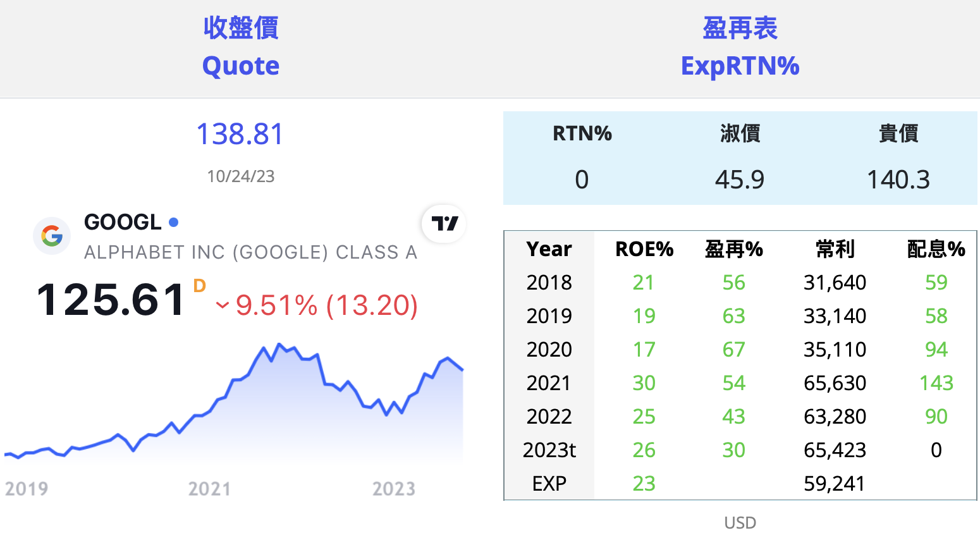Click the 125.61 chart price
Viewport: 980px width, 540px height.
(111, 299)
